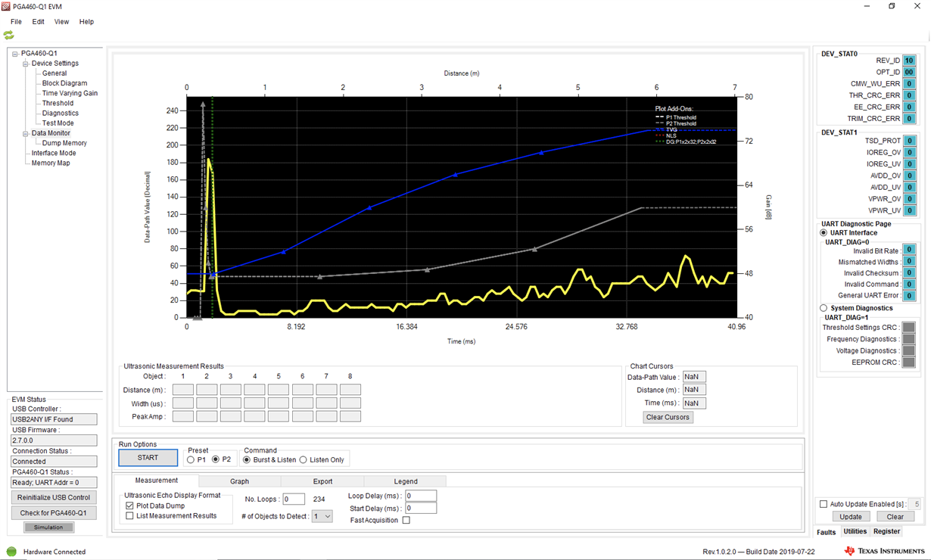Click the Clear button in faults panel

[x=895, y=517]
